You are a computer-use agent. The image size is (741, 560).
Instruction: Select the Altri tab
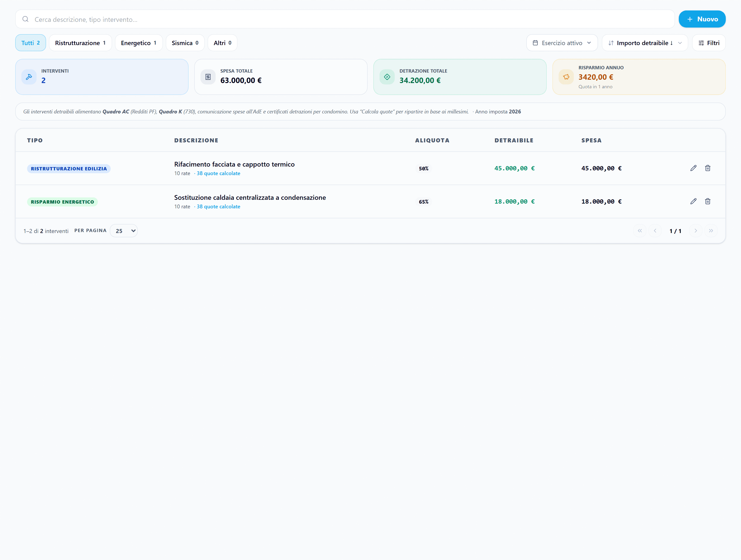[x=223, y=43]
